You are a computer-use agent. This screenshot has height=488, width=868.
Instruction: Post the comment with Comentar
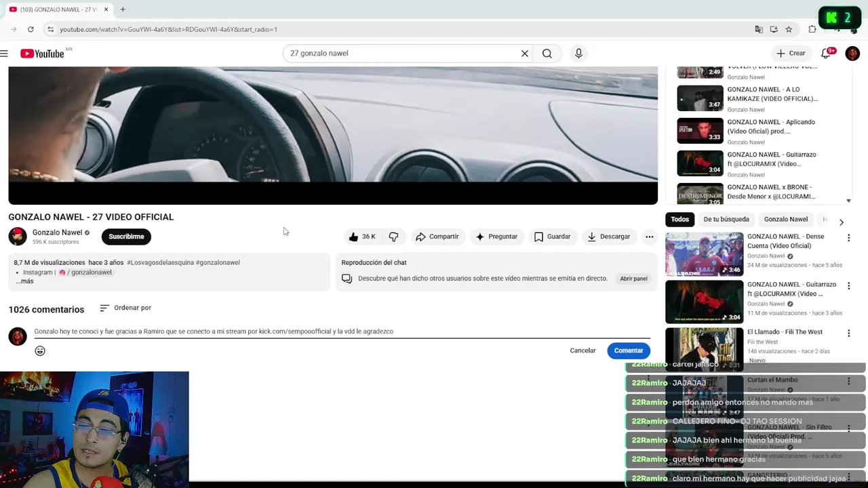tap(629, 350)
